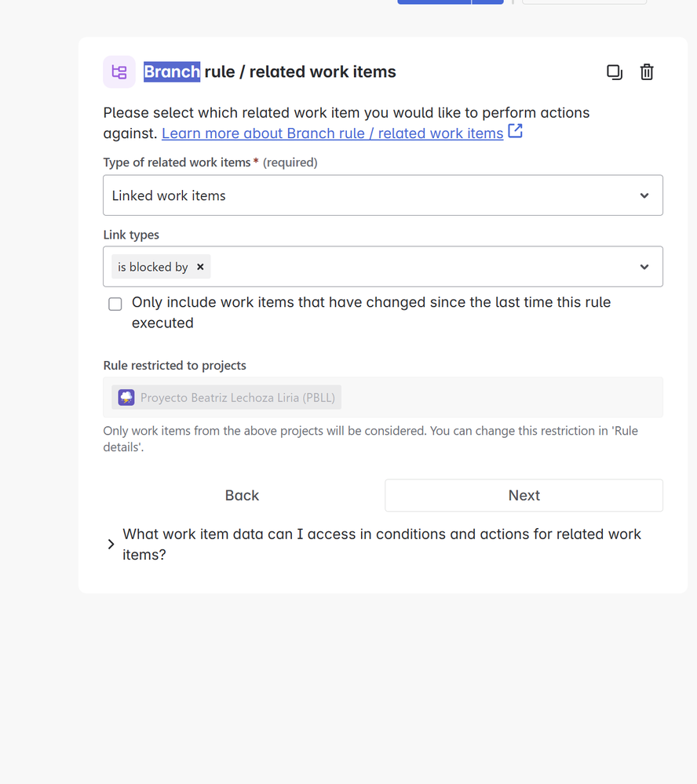Open external link icon beside Learn more
Screen dimensions: 697x784
(516, 132)
